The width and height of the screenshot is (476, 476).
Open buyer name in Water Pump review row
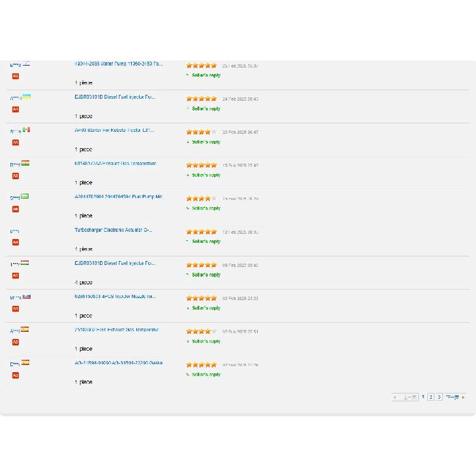(16, 65)
